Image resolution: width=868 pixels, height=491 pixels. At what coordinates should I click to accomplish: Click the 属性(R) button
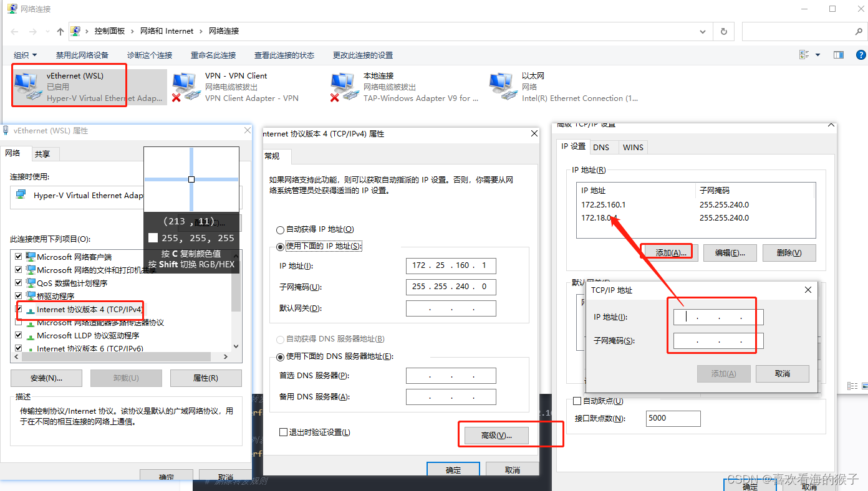click(206, 378)
